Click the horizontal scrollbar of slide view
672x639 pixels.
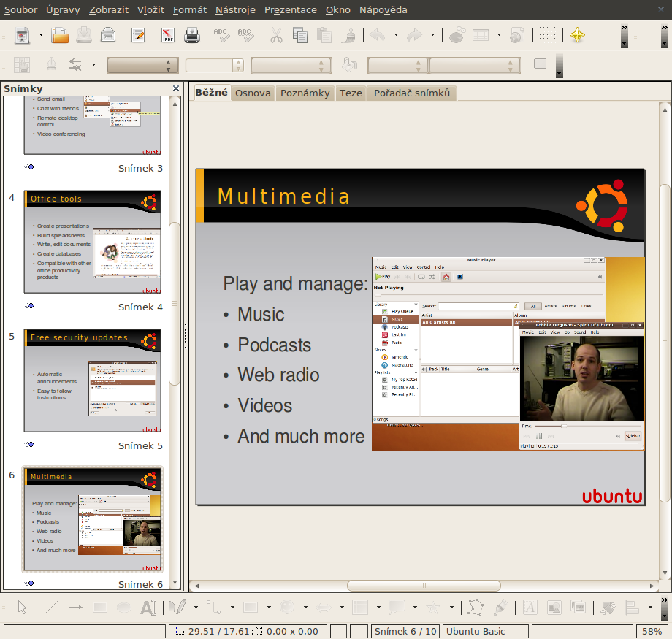click(x=424, y=586)
